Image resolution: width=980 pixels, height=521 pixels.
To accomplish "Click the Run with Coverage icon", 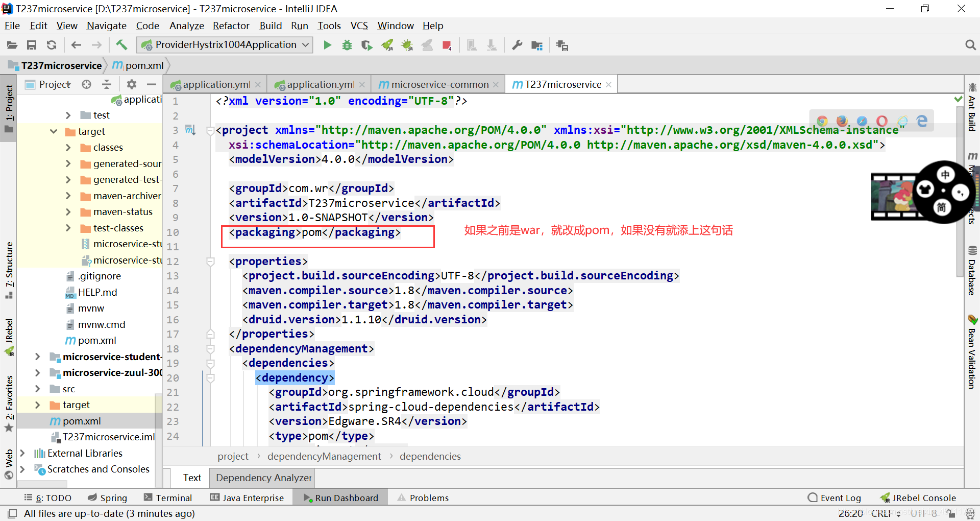I will pyautogui.click(x=367, y=45).
